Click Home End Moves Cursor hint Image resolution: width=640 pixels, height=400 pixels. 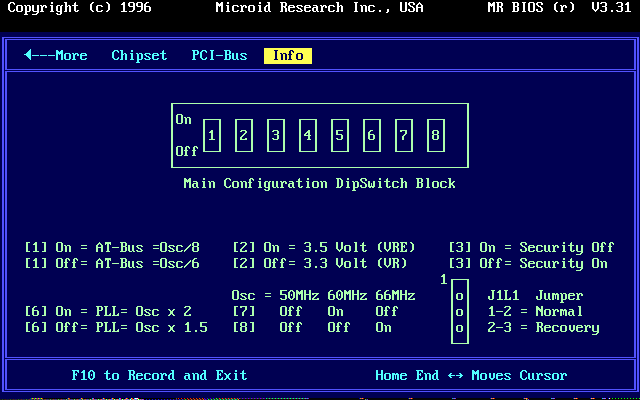point(471,376)
